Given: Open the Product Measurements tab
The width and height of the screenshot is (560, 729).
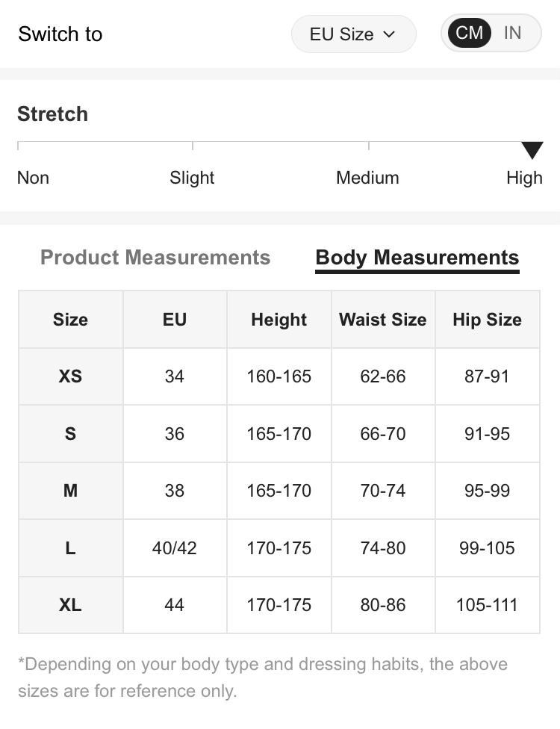Looking at the screenshot, I should 155,258.
